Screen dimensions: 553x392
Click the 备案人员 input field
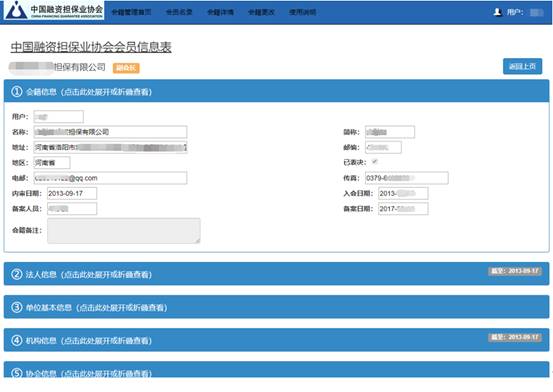click(x=72, y=209)
